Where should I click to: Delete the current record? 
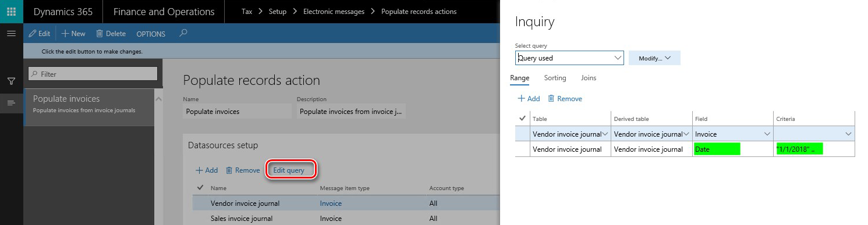pos(111,34)
